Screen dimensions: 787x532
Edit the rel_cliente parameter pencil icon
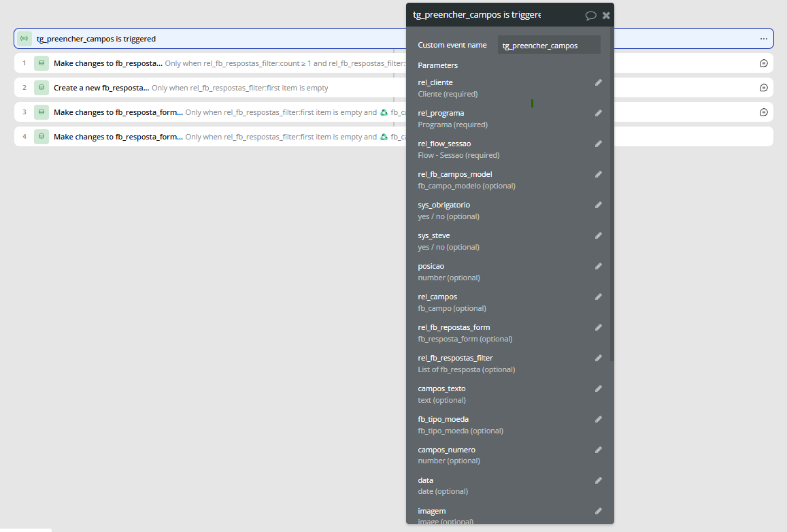point(599,82)
